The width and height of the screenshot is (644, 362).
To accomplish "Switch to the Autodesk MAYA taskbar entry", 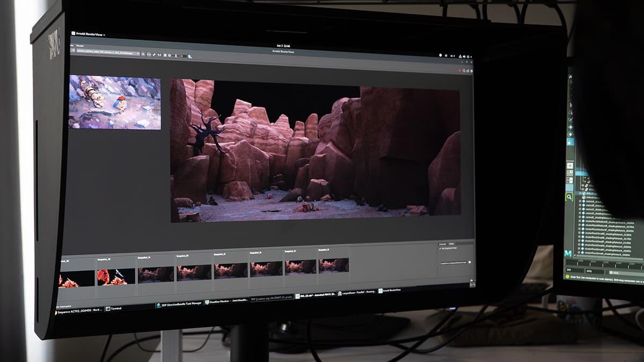I will pyautogui.click(x=316, y=294).
